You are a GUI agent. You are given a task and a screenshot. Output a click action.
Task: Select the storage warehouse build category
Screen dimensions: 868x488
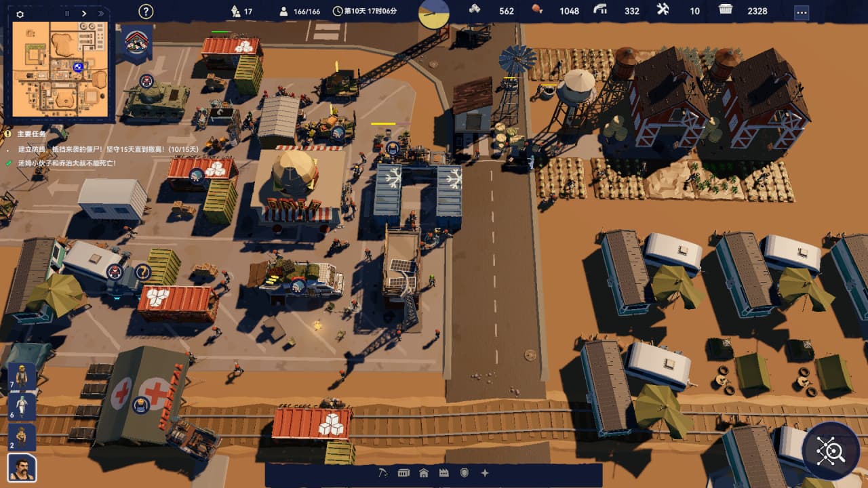[x=403, y=473]
